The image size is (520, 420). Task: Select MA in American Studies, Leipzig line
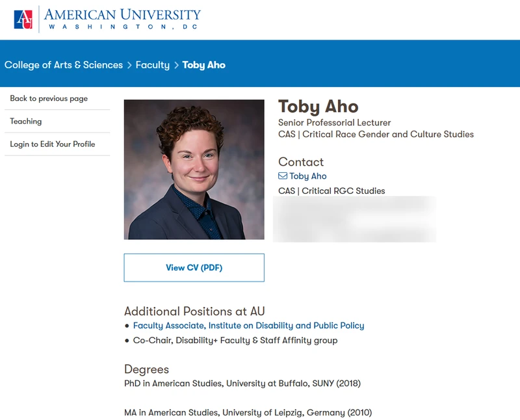pyautogui.click(x=248, y=413)
